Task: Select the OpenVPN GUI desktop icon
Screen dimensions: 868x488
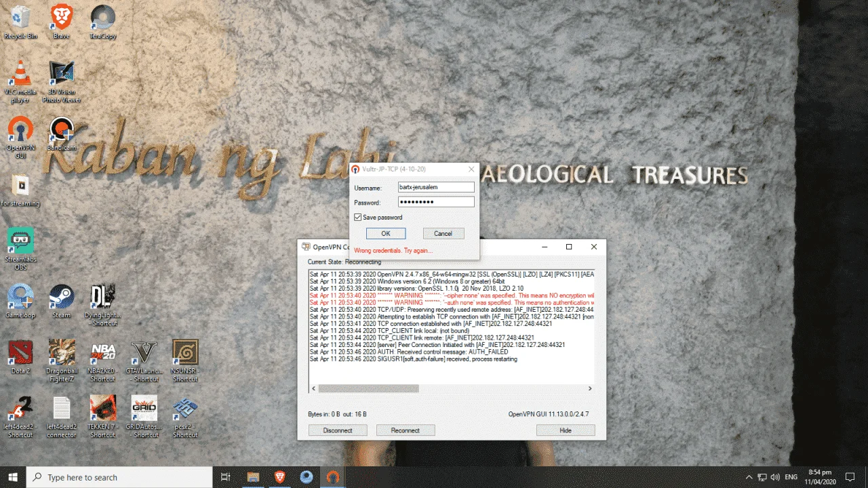Action: coord(20,136)
